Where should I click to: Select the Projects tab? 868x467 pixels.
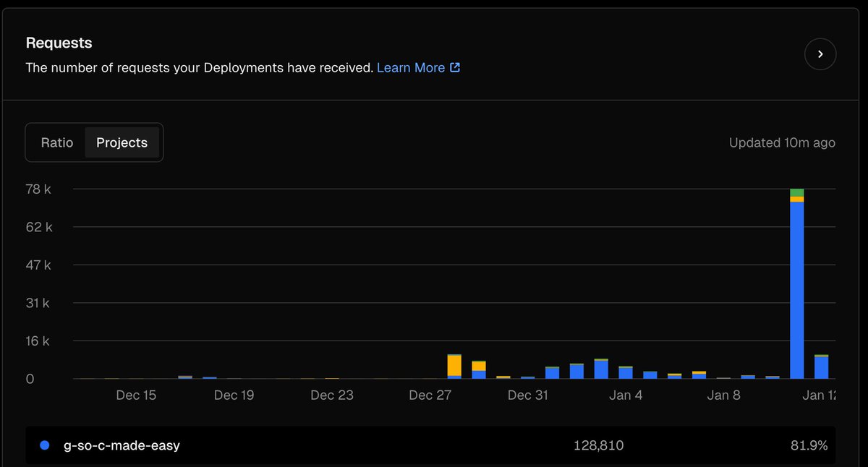(x=122, y=142)
